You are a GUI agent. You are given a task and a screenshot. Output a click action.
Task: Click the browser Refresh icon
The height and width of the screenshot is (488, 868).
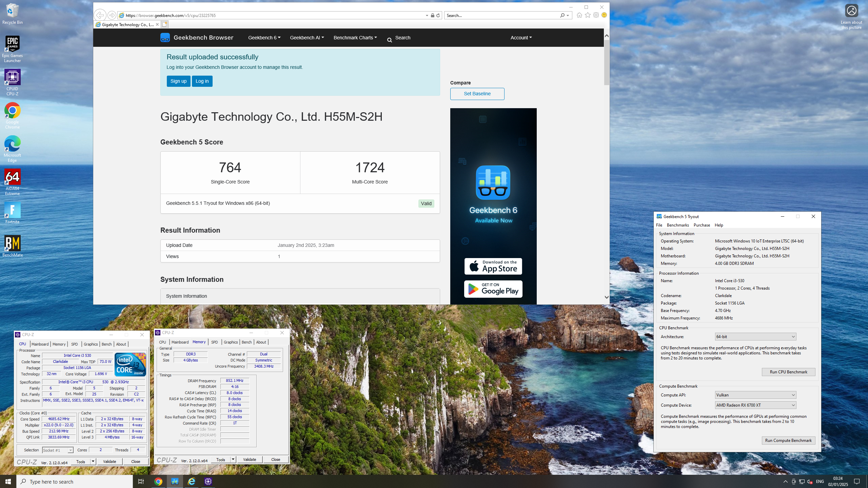[438, 15]
